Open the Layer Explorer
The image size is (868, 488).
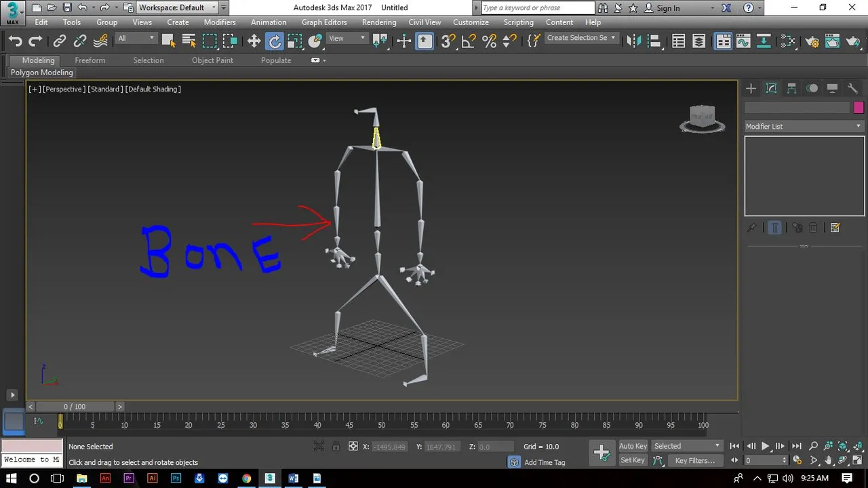click(699, 41)
